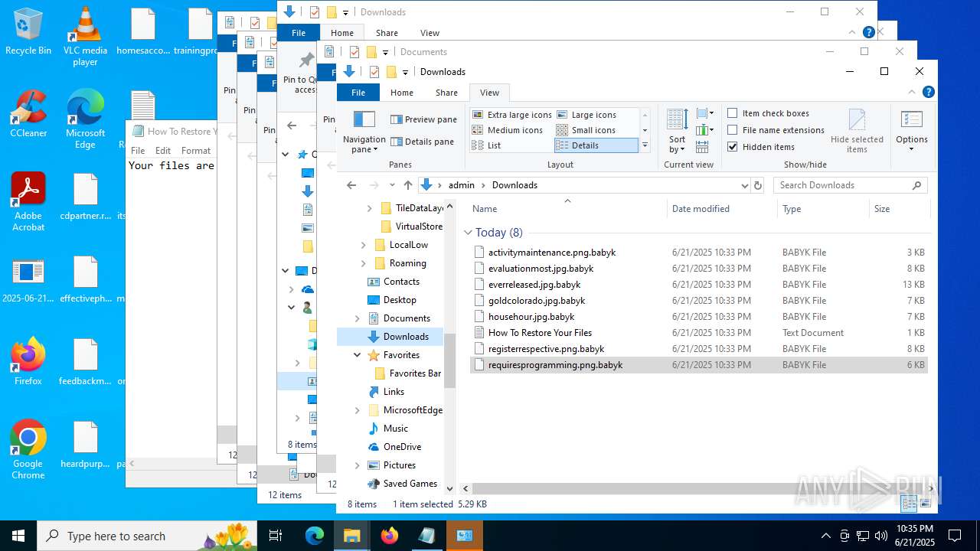Open Notepad Format menu

(196, 151)
